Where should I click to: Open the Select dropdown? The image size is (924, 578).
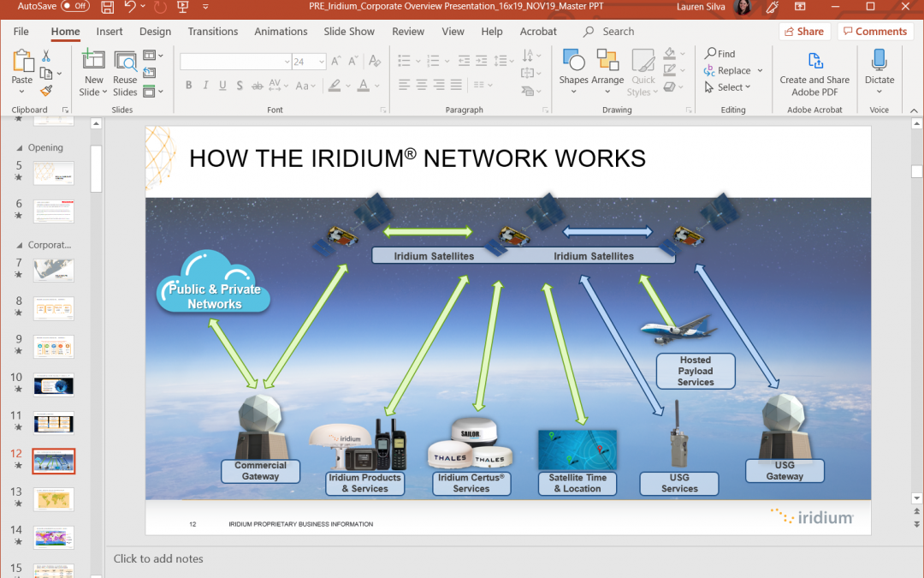(x=734, y=87)
